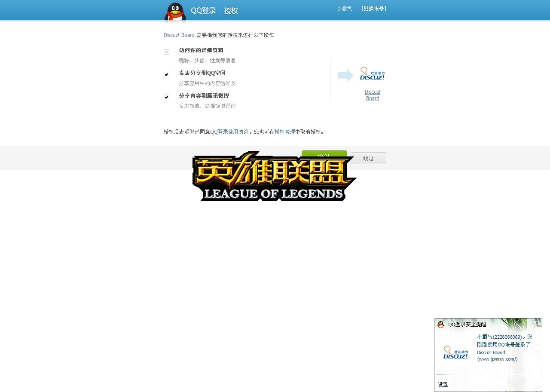
Task: Toggle the 访问你的详细资料 checkbox
Action: [x=166, y=52]
